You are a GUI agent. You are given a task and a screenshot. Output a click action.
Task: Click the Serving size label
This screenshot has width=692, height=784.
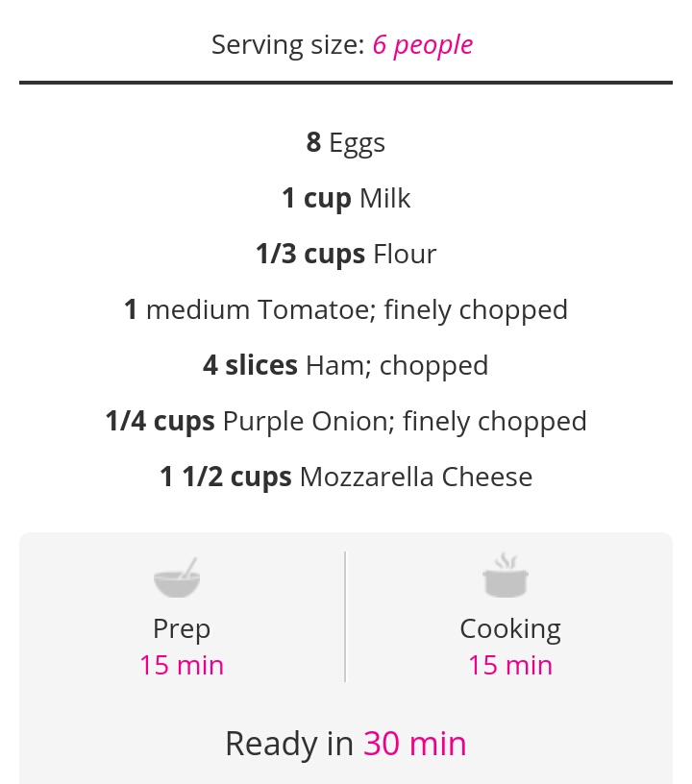point(288,45)
